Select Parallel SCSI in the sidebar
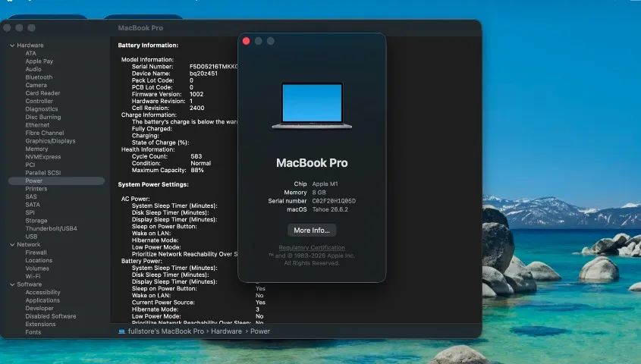Screen dimensions: 641x364 pyautogui.click(x=43, y=173)
